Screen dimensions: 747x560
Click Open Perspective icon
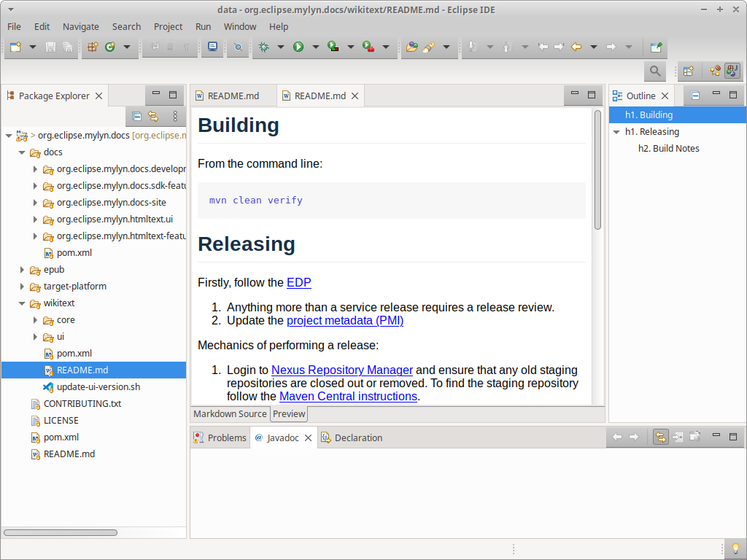coord(689,71)
